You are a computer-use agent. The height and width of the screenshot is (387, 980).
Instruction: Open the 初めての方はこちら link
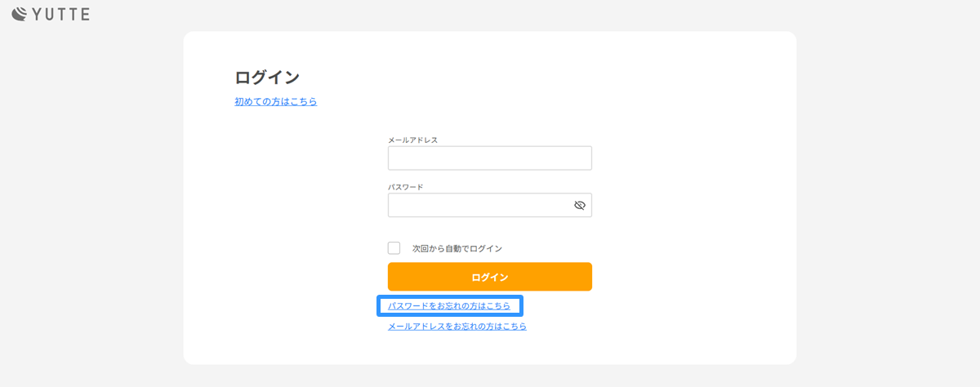click(276, 102)
